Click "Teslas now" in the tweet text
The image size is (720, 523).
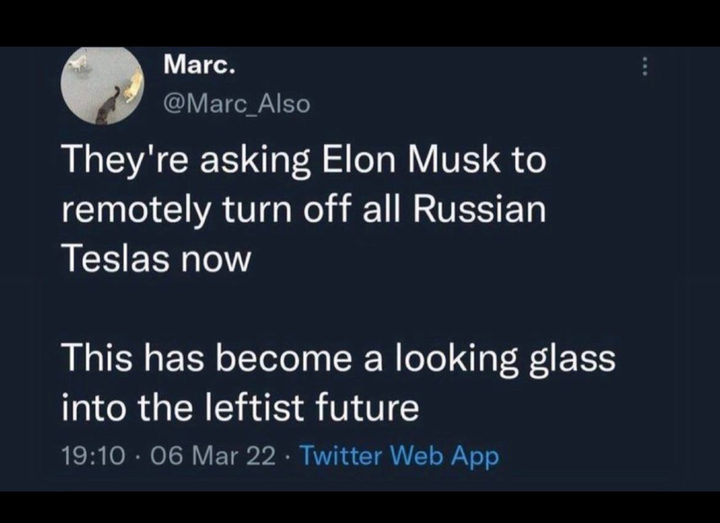(155, 259)
